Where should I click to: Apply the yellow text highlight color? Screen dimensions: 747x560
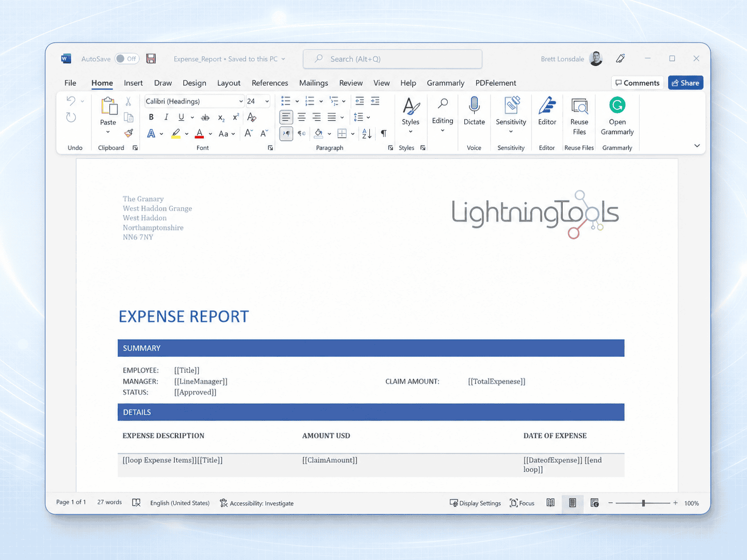click(176, 134)
